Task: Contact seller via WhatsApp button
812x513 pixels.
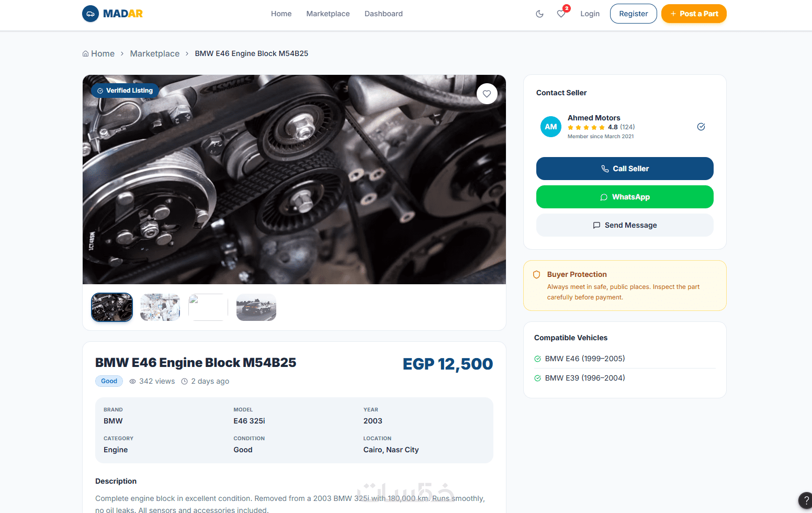Action: coord(625,197)
